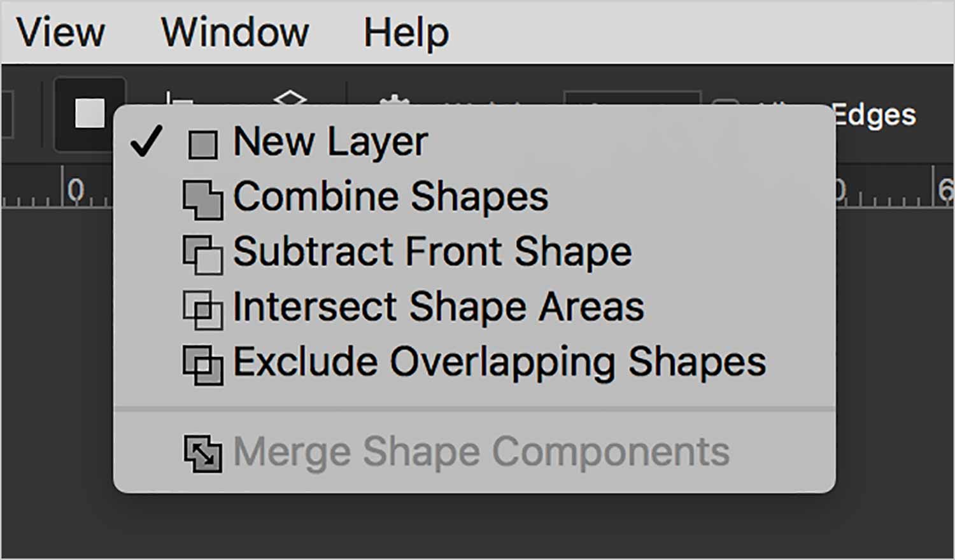Click the Edges label text

(875, 116)
